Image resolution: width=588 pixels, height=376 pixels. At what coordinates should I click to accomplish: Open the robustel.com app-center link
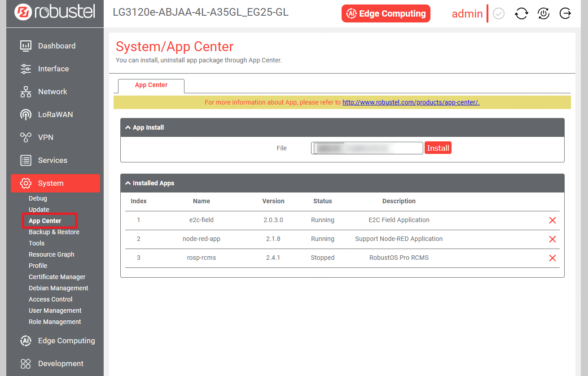tap(411, 102)
